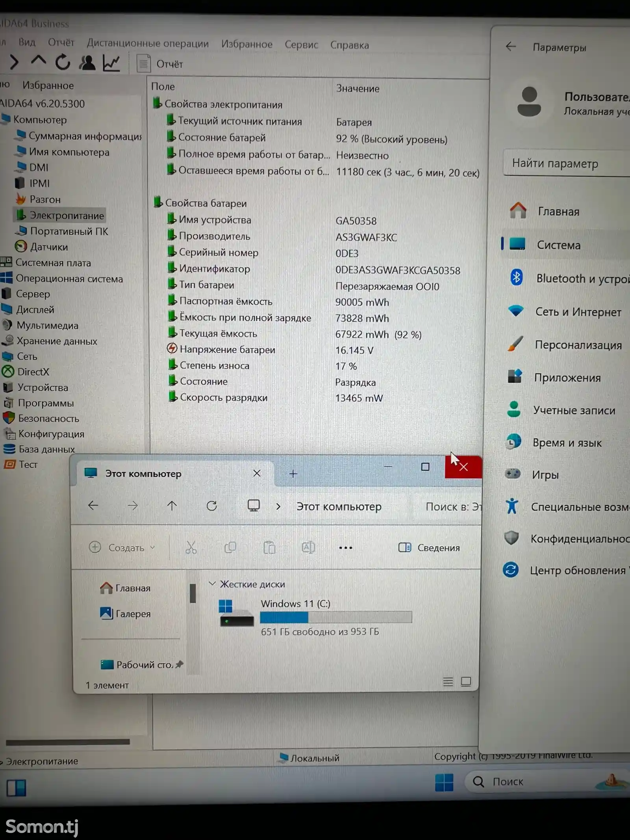The width and height of the screenshot is (630, 840).
Task: Click the AIDA64 up-level arrow icon
Action: [38, 61]
